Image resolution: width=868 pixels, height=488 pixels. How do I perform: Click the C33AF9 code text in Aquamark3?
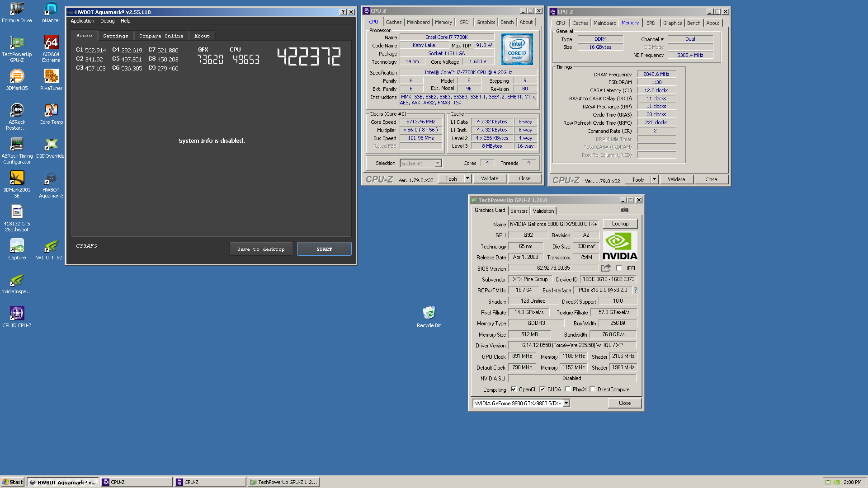87,246
